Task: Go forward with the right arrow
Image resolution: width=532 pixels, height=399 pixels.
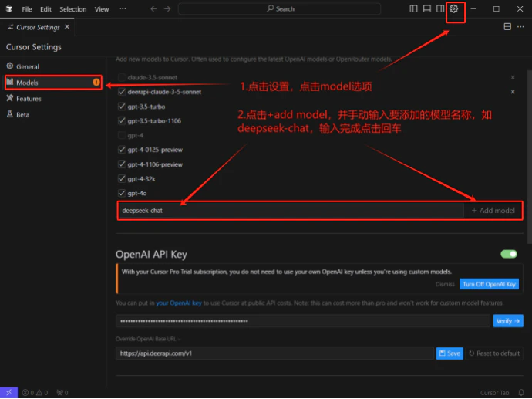Action: click(x=167, y=8)
